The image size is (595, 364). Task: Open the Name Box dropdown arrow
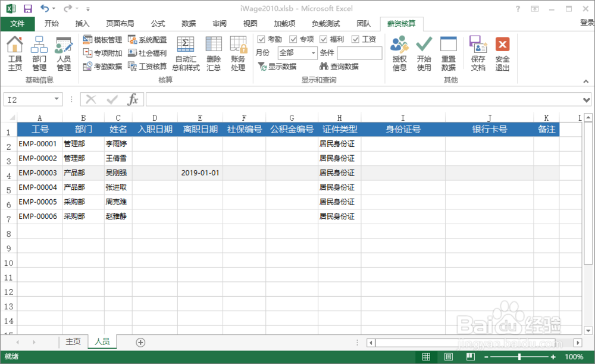pos(57,99)
